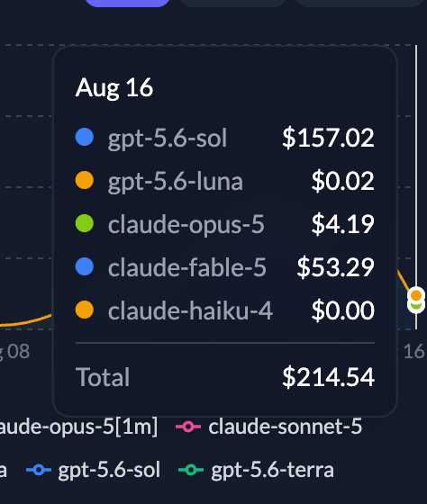Toggle gpt-5.6-terra legend series
This screenshot has width=427, height=504.
tap(256, 470)
